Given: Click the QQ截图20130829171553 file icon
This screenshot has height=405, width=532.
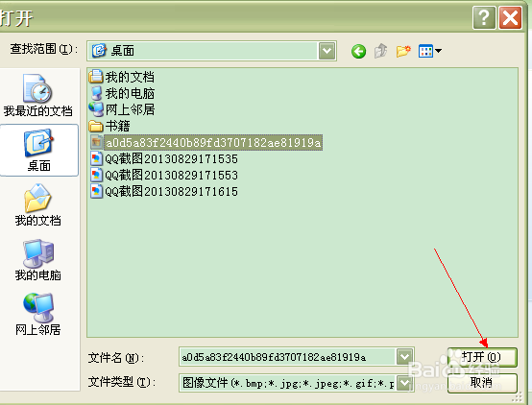Looking at the screenshot, I should click(x=96, y=175).
